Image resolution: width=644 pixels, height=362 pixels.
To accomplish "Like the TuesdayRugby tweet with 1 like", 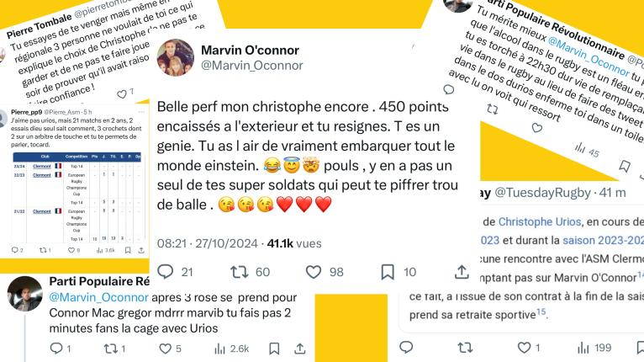I will click(520, 348).
